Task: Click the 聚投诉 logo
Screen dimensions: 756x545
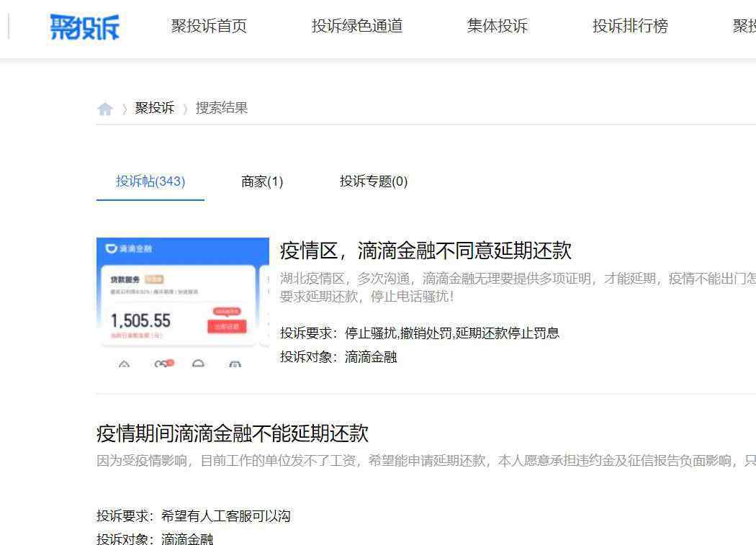Action: 84,27
